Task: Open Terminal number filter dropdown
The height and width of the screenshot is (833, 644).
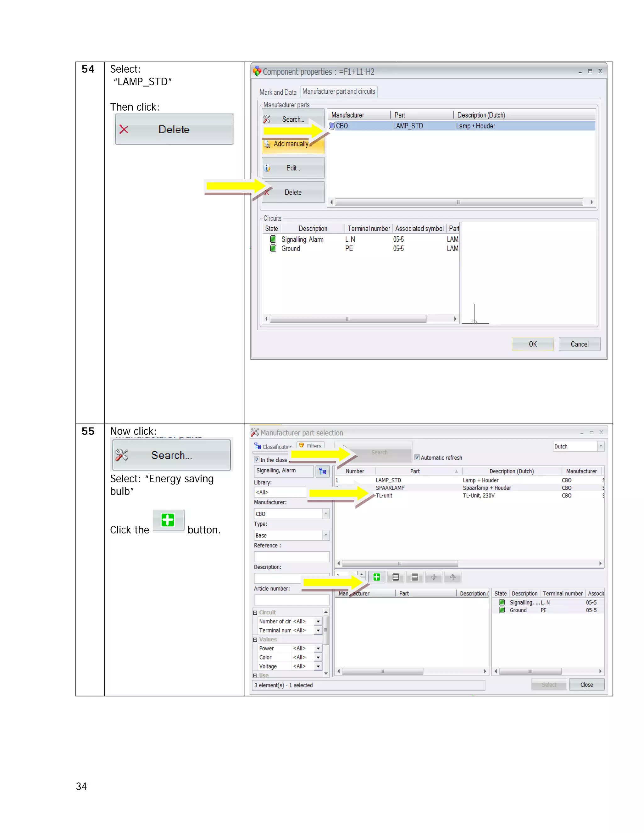Action: pos(318,631)
